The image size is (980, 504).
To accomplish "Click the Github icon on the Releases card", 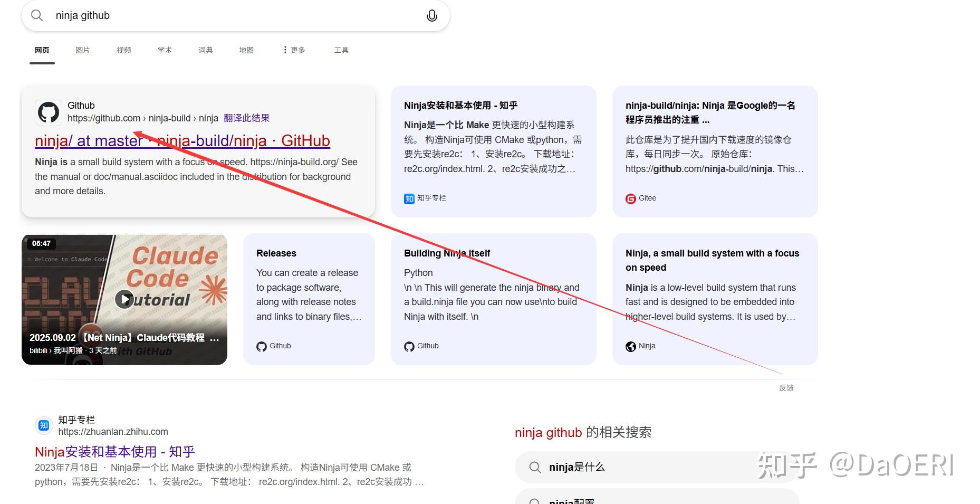I will [x=262, y=346].
